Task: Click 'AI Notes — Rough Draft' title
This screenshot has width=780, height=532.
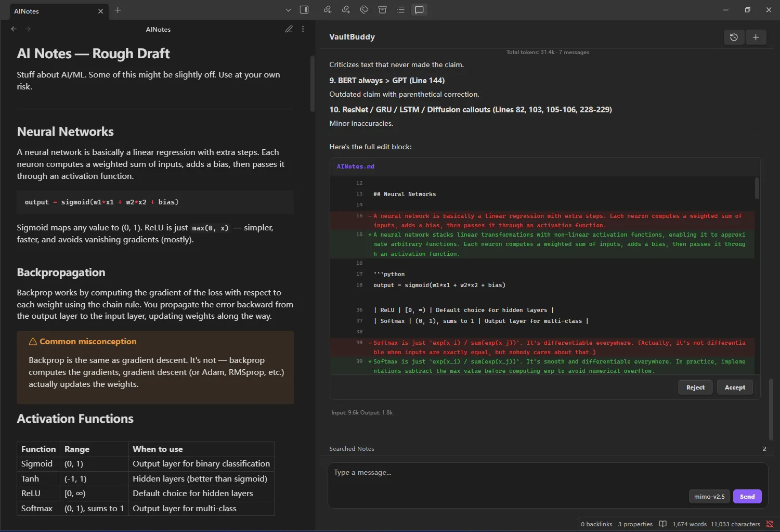Action: click(93, 54)
